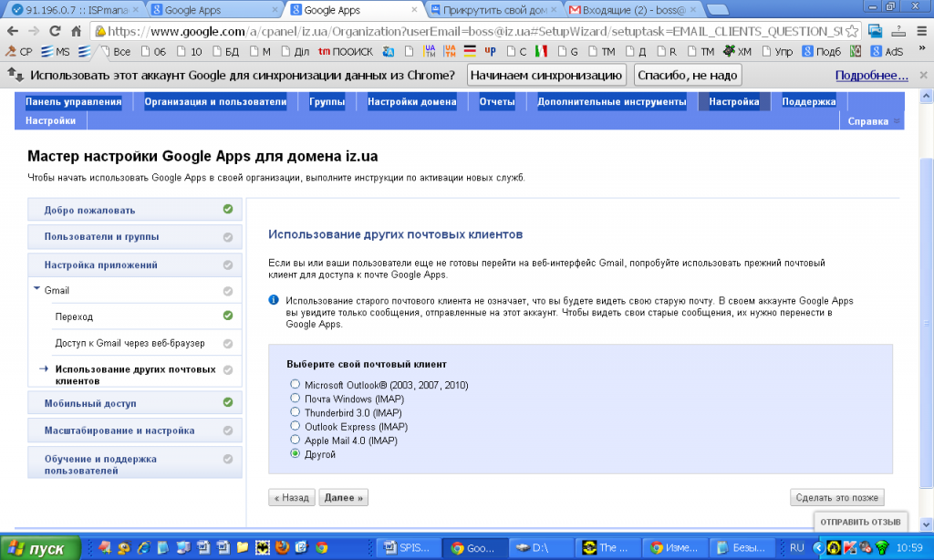The width and height of the screenshot is (934, 560).
Task: Show hidden tray icons with blue arrow
Action: (818, 547)
